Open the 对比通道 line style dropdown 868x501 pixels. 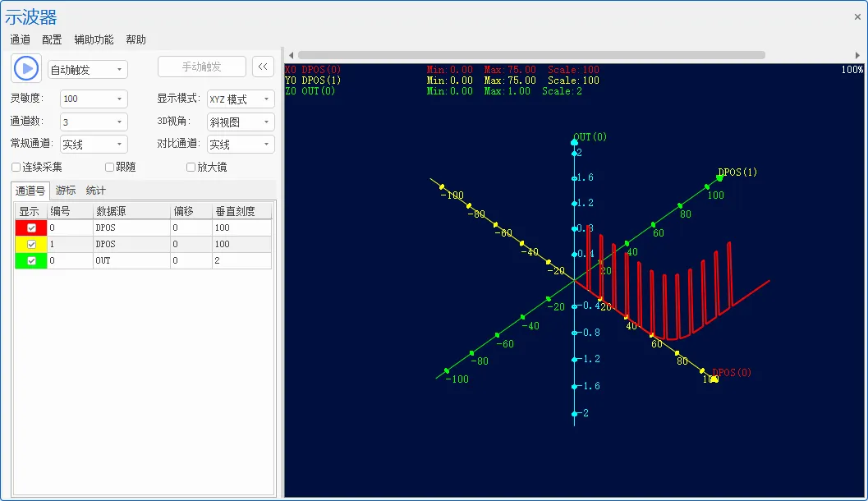pyautogui.click(x=241, y=145)
